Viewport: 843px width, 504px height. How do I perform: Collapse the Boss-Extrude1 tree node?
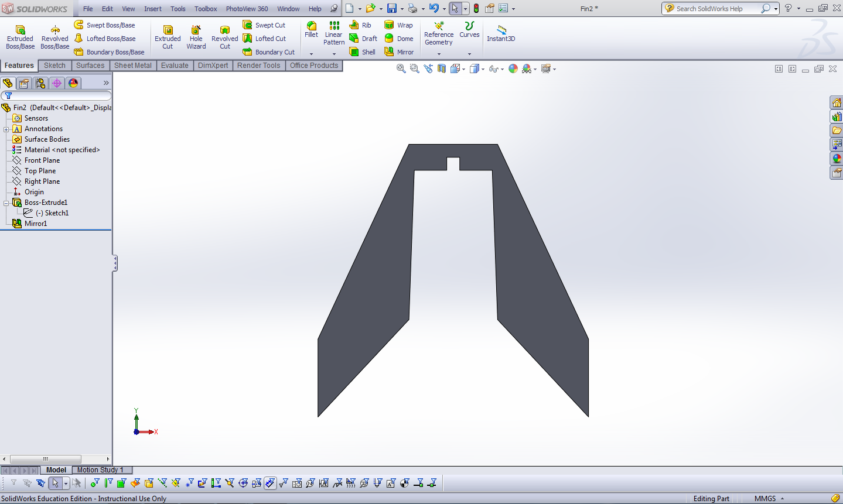(x=6, y=203)
